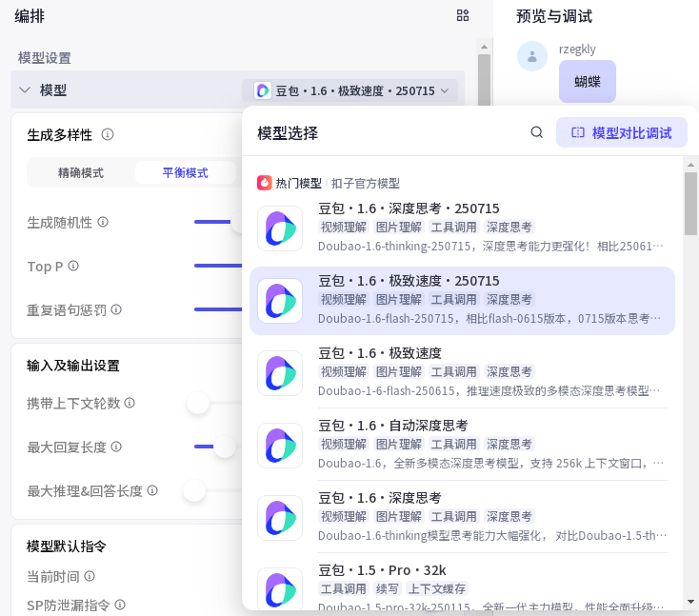Image resolution: width=699 pixels, height=616 pixels.
Task: Click the search icon in model selection
Action: 537,132
